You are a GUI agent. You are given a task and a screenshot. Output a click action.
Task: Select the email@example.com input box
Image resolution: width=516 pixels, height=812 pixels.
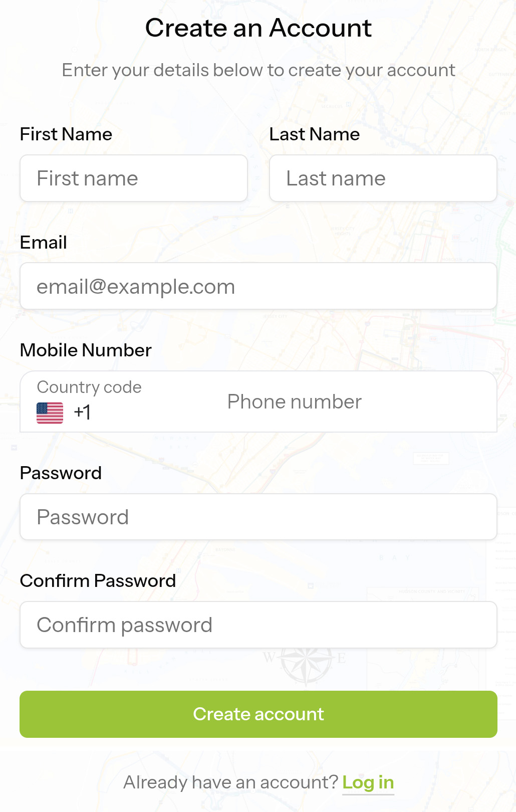click(258, 286)
